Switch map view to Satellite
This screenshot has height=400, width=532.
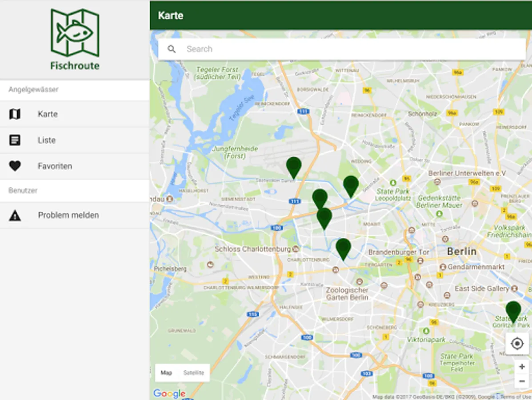194,372
